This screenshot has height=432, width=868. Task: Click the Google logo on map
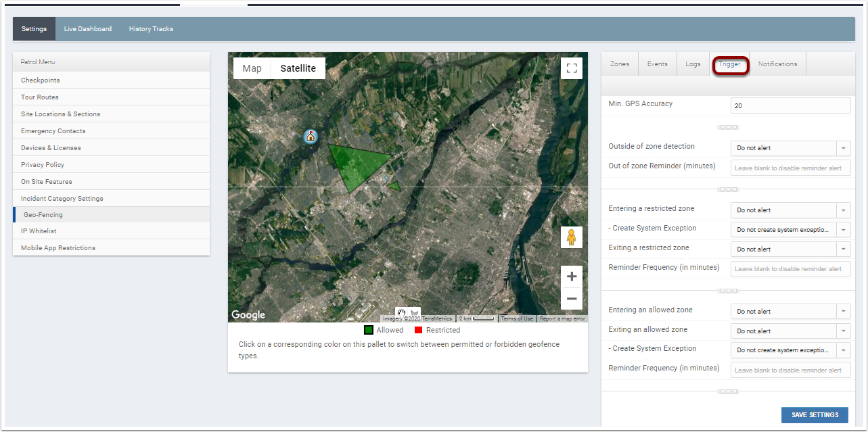248,315
